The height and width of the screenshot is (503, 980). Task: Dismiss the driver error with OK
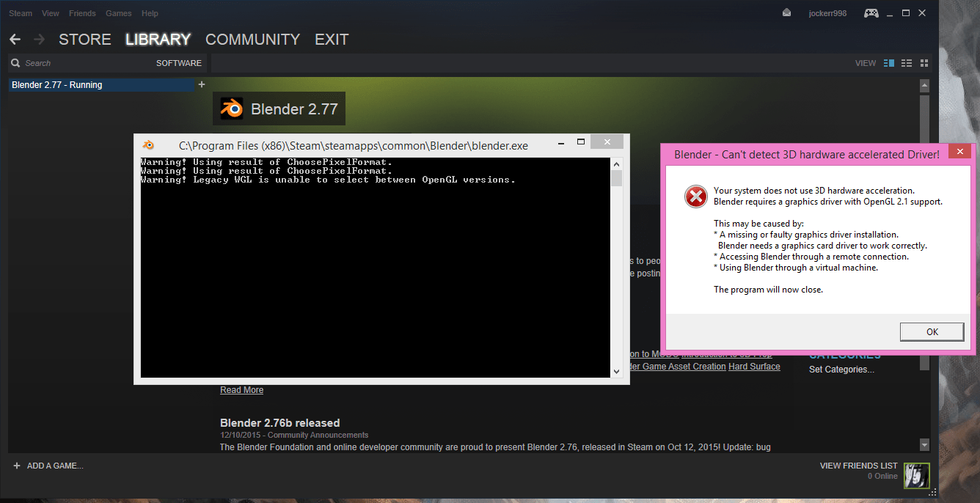point(932,331)
